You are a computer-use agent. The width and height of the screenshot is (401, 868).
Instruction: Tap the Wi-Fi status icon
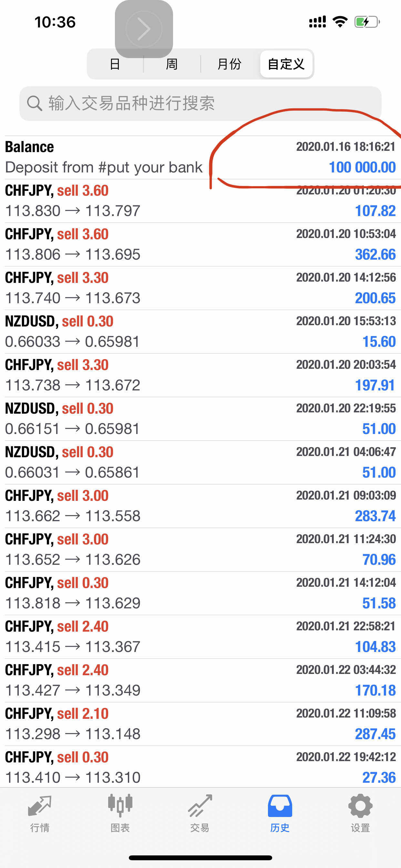point(340,22)
